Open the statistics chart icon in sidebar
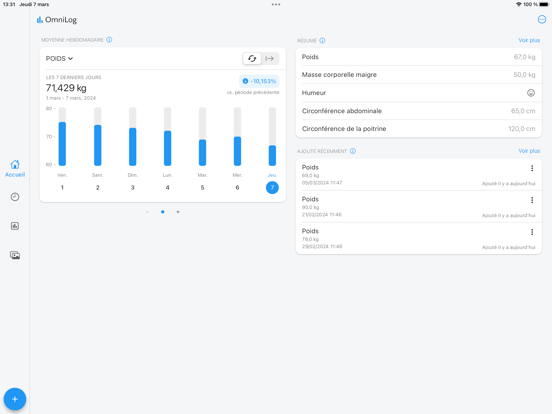552x414 pixels. pos(15,226)
